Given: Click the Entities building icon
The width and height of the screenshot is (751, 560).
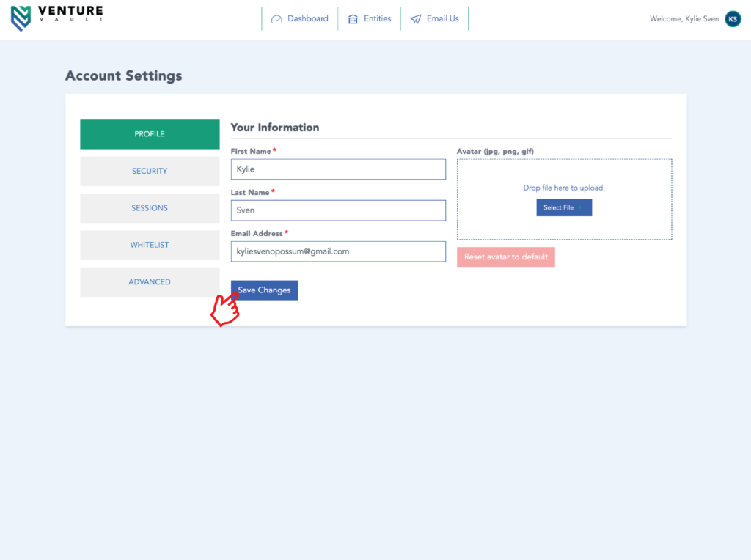Looking at the screenshot, I should click(353, 19).
